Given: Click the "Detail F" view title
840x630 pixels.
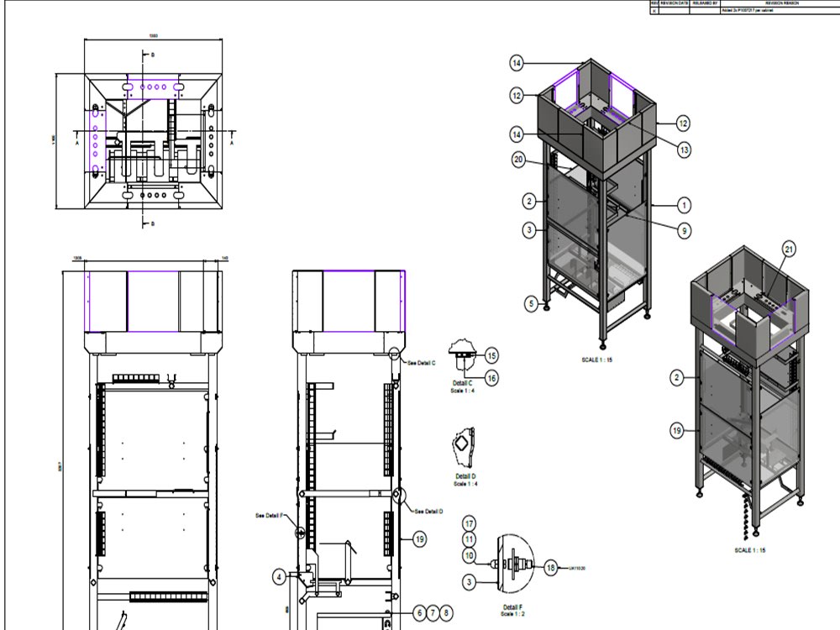Looking at the screenshot, I should point(512,607).
